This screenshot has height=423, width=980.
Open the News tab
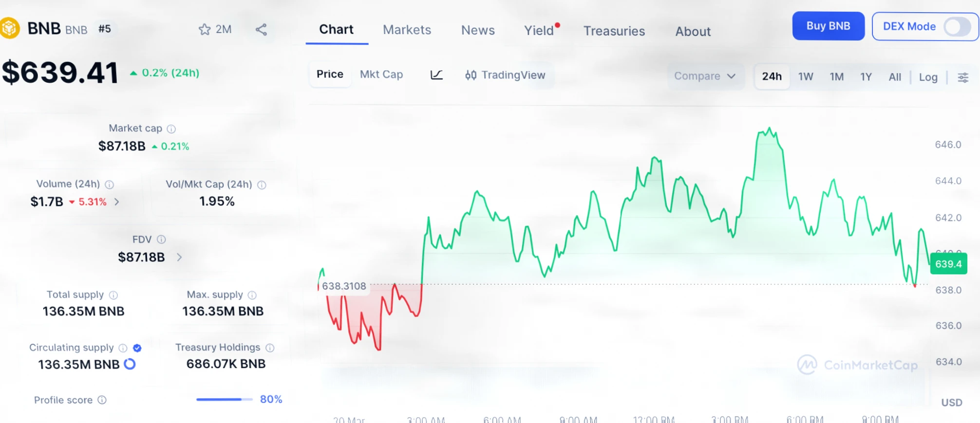pyautogui.click(x=478, y=31)
